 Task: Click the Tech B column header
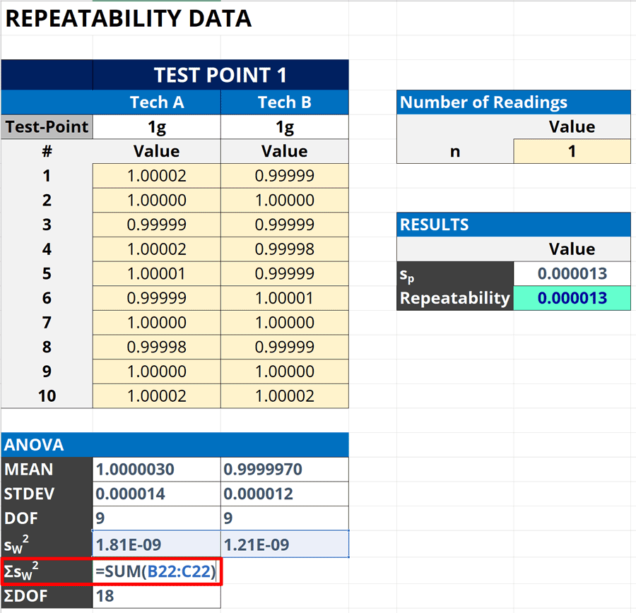(284, 102)
